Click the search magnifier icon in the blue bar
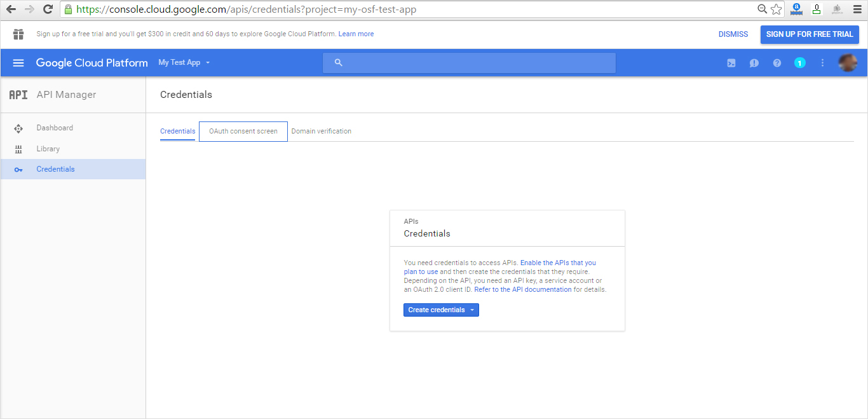This screenshot has height=419, width=868. (x=339, y=63)
